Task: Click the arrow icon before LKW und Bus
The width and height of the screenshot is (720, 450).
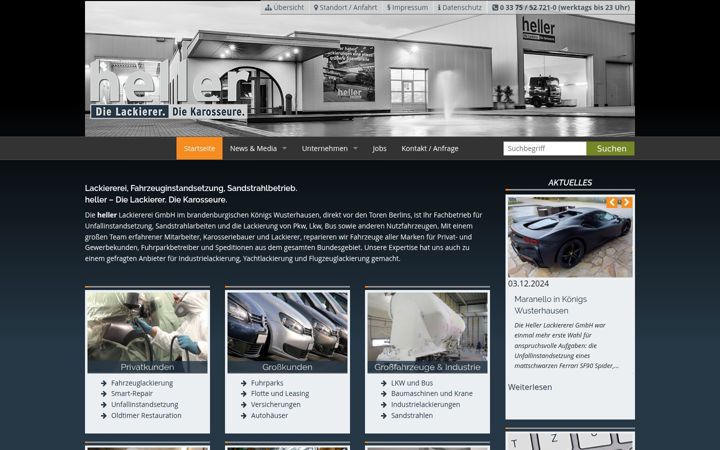Action: tap(384, 383)
